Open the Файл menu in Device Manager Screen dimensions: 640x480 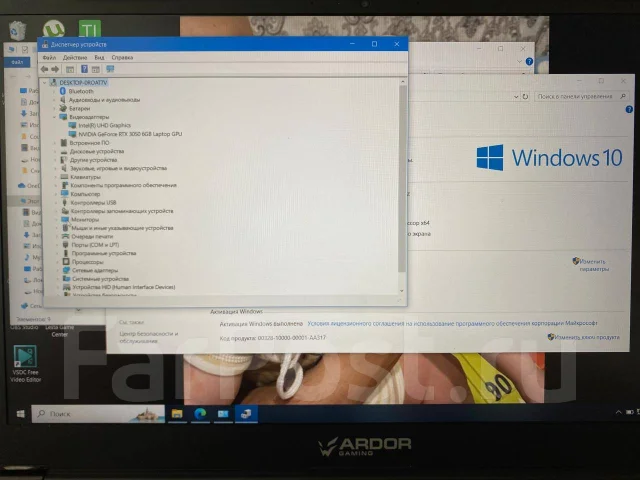tap(49, 58)
